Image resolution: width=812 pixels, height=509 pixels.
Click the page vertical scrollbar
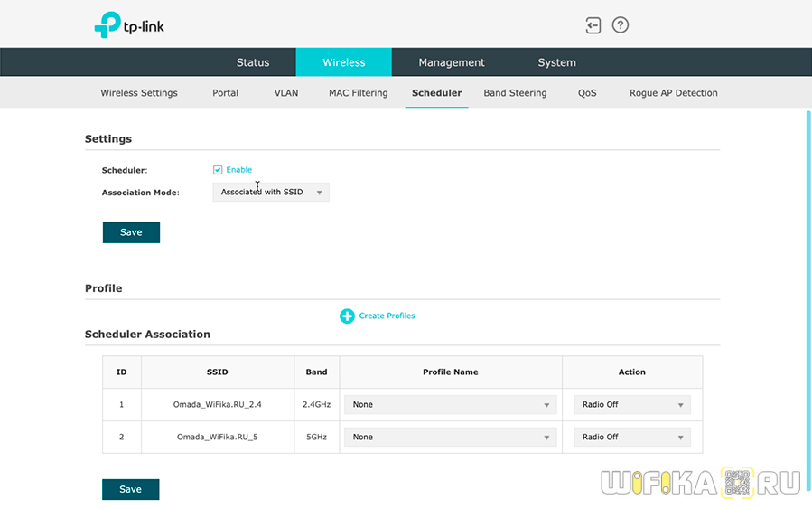click(x=807, y=271)
